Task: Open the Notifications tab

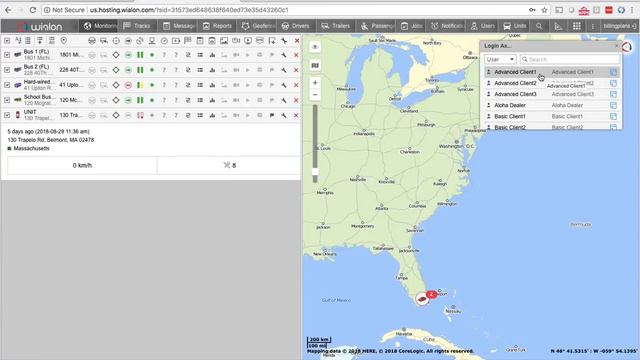Action: point(447,26)
